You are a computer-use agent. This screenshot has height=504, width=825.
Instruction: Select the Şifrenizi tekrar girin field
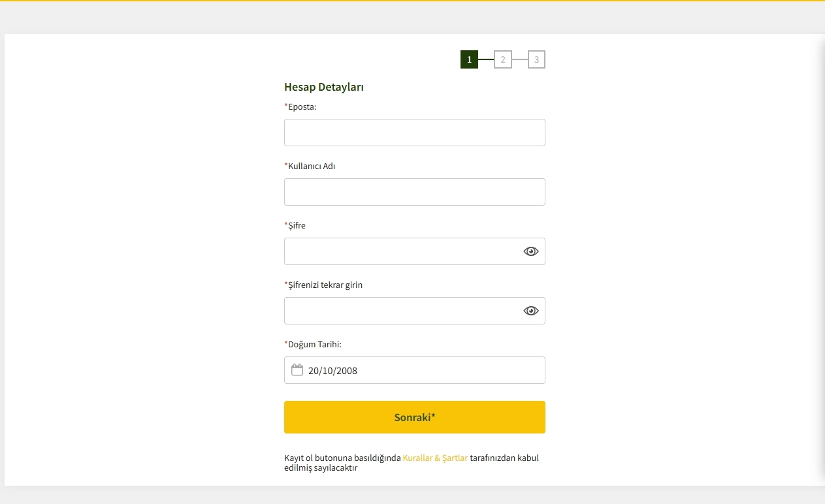pos(415,311)
